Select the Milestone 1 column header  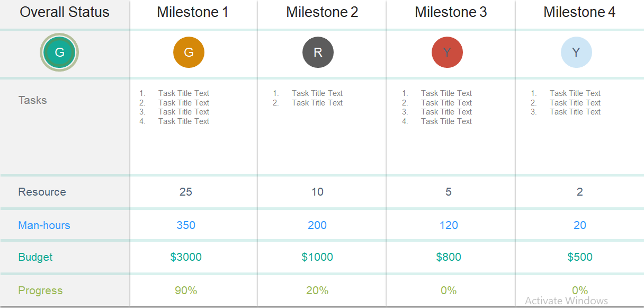point(193,12)
